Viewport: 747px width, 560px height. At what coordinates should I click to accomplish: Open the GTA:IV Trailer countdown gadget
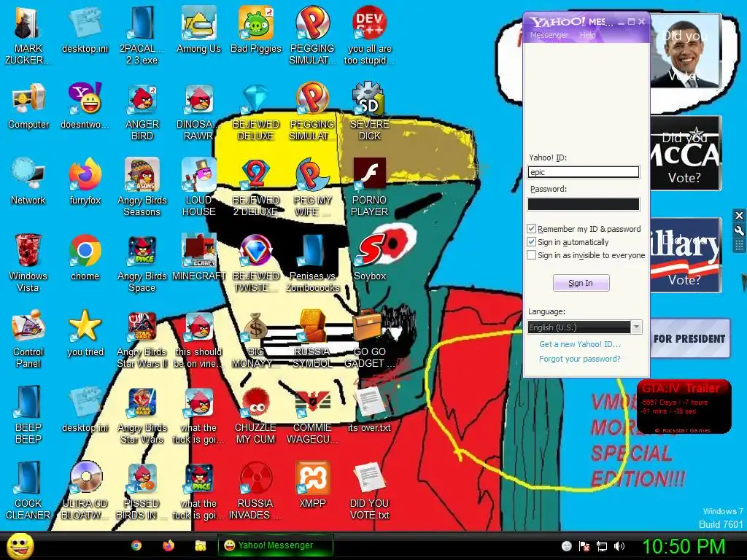tap(684, 407)
